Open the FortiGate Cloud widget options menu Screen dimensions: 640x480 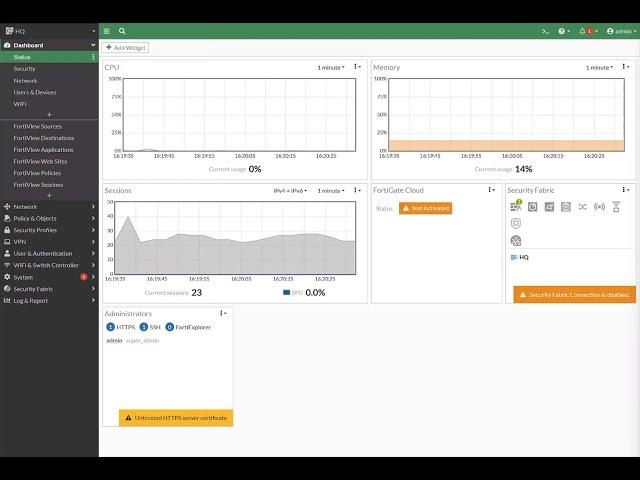491,190
